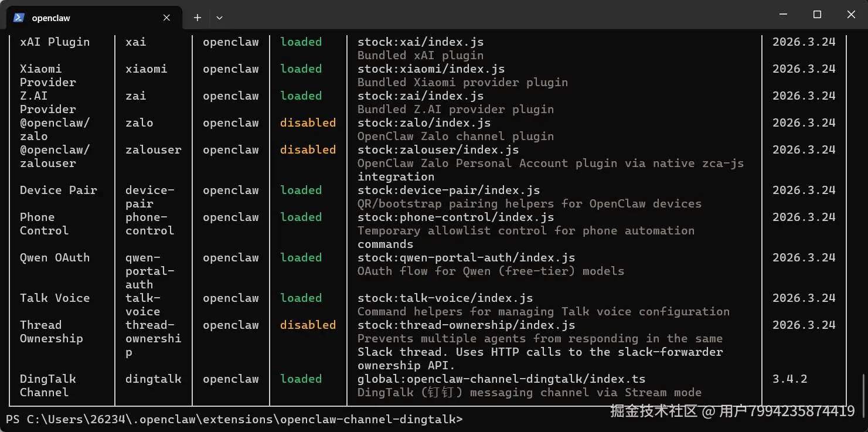Viewport: 868px width, 432px height.
Task: Click the global:openclaw-channel-dingtalk/index.ts path
Action: pos(501,379)
